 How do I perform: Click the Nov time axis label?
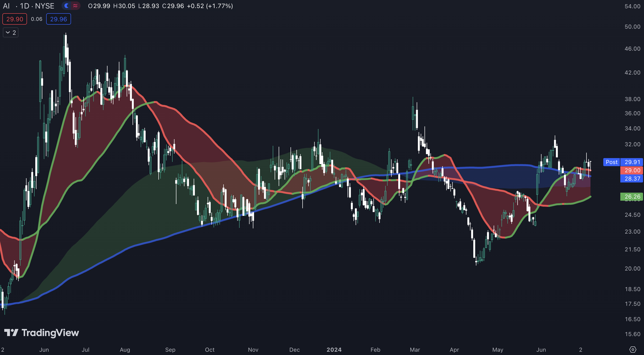(253, 350)
